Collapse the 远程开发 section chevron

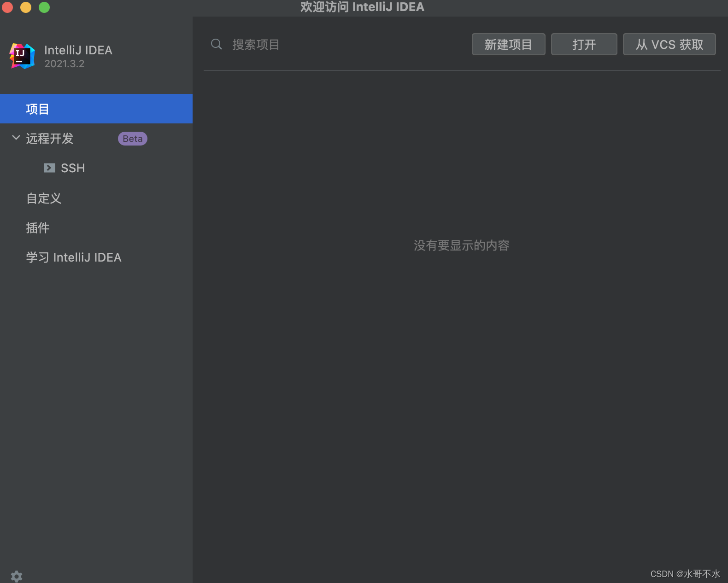[16, 138]
